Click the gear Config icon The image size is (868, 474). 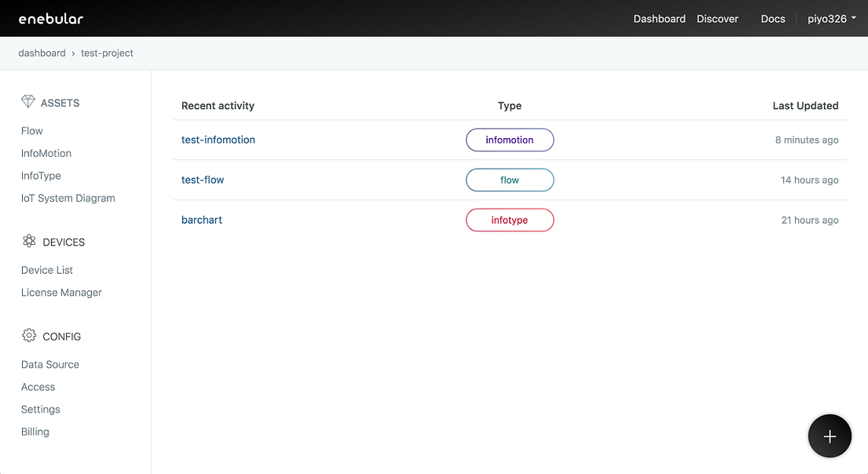(x=29, y=336)
